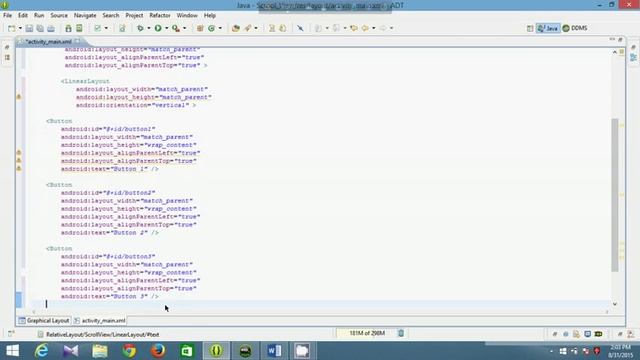Minimize the editor view panel
The width and height of the screenshot is (640, 360).
[x=612, y=39]
